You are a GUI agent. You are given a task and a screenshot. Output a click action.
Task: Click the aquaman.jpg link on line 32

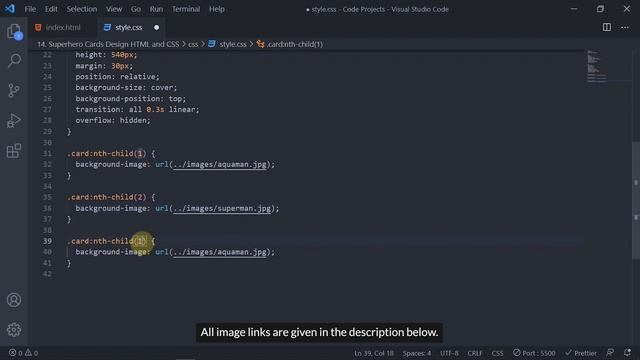(220, 164)
